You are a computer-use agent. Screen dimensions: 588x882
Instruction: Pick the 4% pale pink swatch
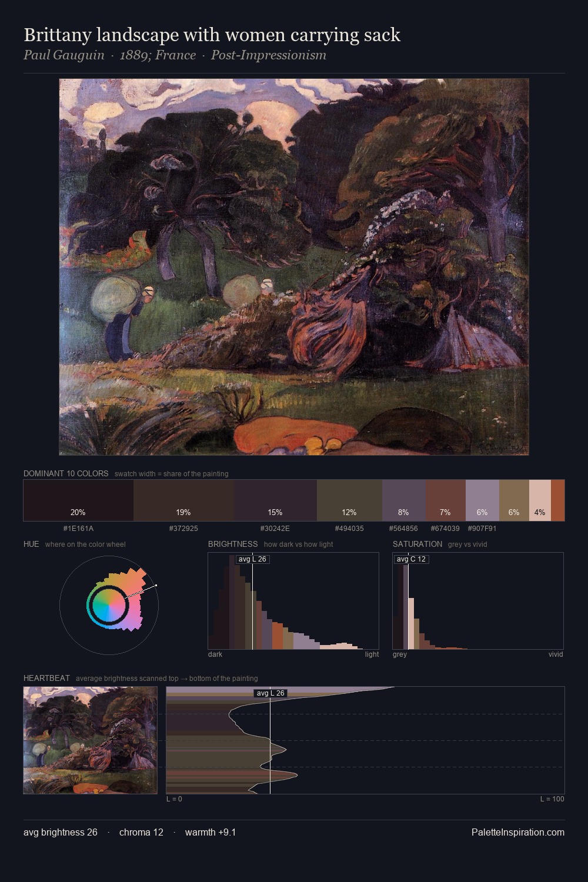[x=540, y=500]
